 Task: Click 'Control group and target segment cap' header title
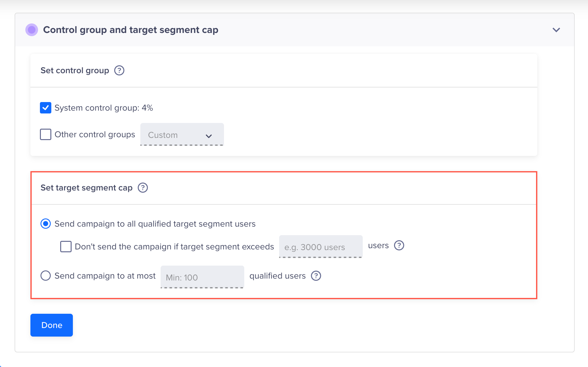131,30
